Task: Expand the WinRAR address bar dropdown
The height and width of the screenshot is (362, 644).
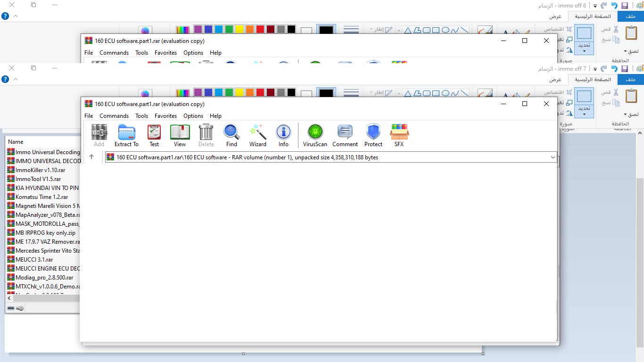Action: coord(553,157)
